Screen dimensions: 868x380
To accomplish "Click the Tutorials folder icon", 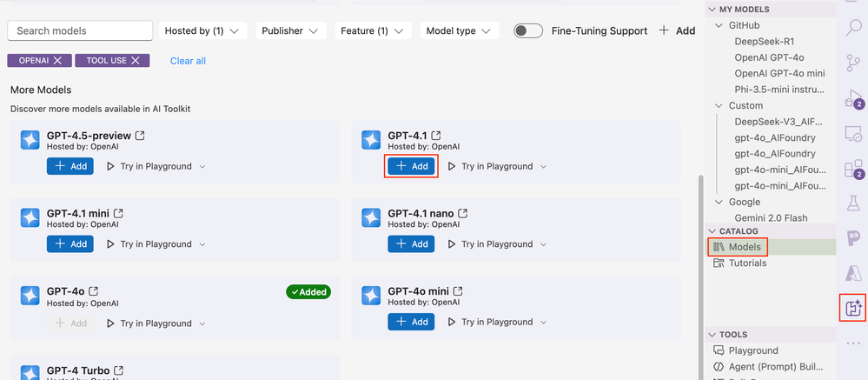I will pyautogui.click(x=719, y=263).
